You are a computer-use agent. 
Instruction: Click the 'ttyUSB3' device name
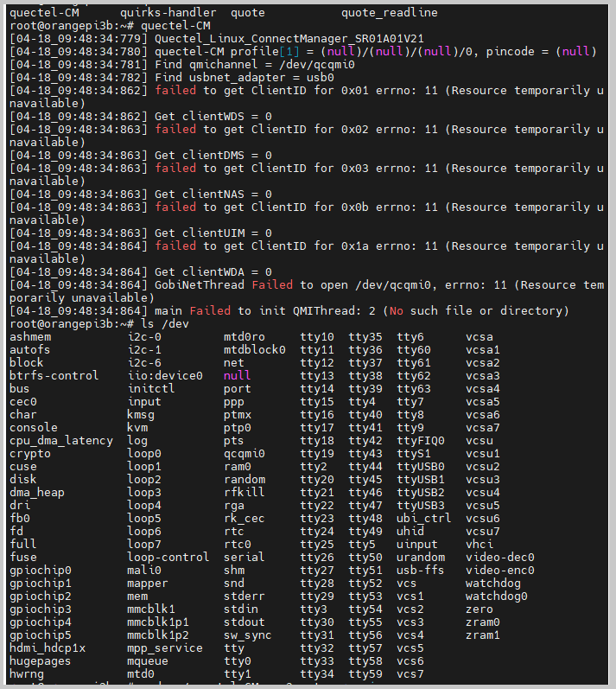pos(421,506)
